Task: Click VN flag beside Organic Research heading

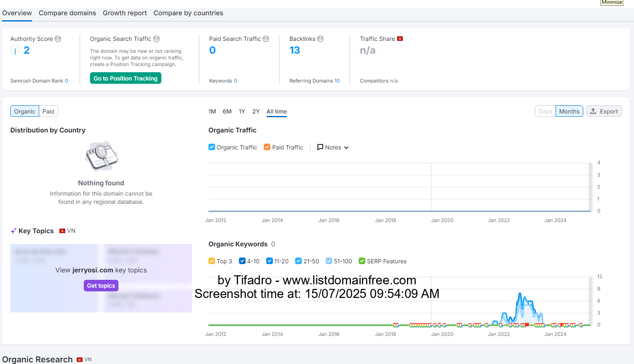Action: [80, 360]
